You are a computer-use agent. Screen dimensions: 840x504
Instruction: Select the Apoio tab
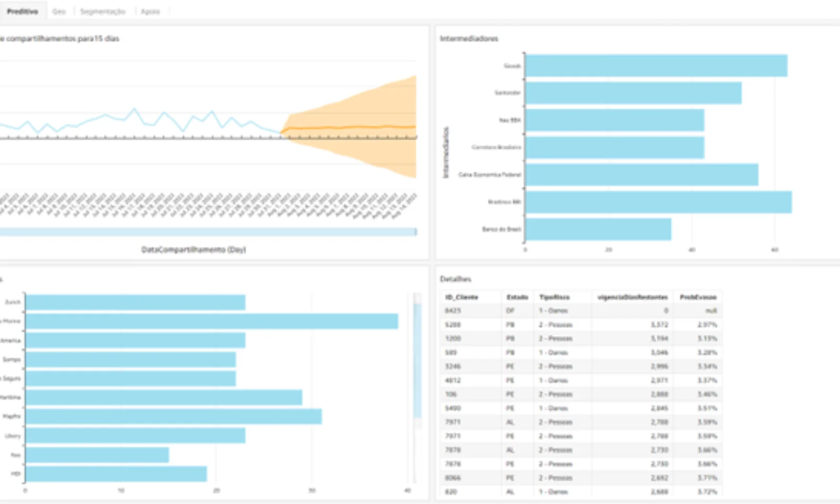click(x=150, y=11)
